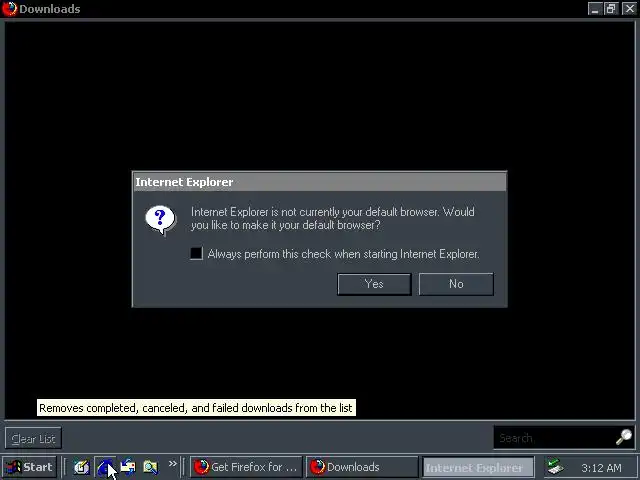Click the Clear List button

[x=33, y=438]
